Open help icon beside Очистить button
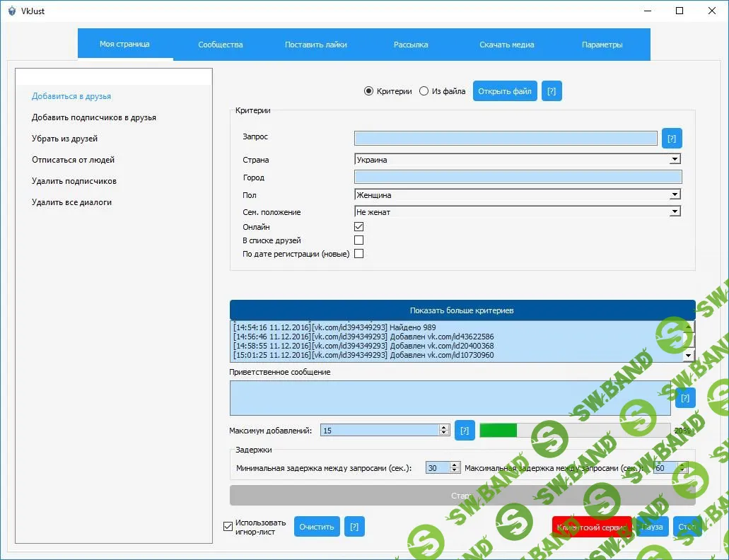 [354, 526]
